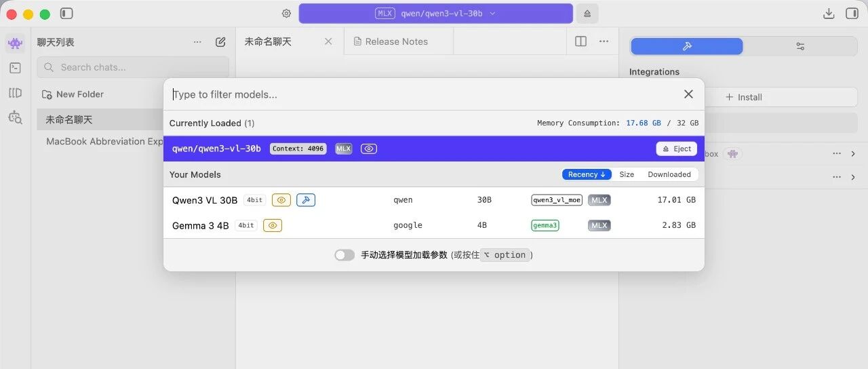Select loaded qwen/qwen3-vl-30b row

pos(434,149)
